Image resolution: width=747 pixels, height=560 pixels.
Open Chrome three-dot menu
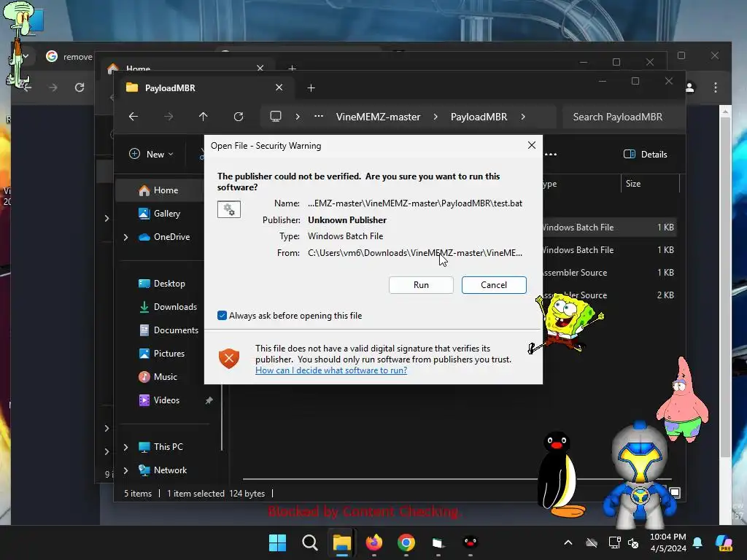pos(716,87)
